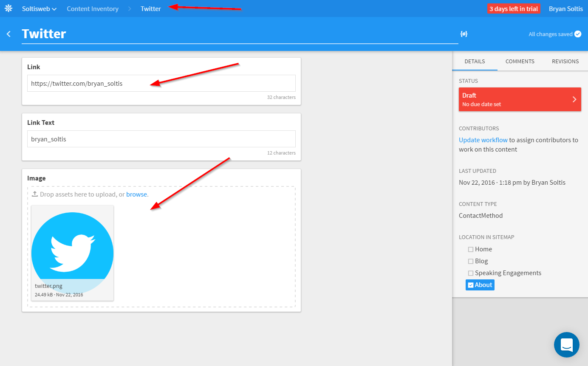Edit the Twitter title field
Image resolution: width=588 pixels, height=366 pixels.
click(240, 34)
